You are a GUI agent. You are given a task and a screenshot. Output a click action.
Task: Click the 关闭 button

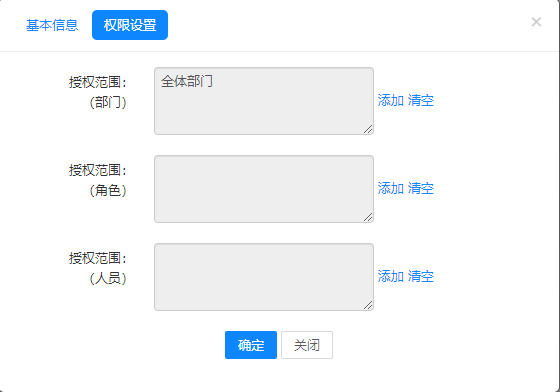point(307,345)
